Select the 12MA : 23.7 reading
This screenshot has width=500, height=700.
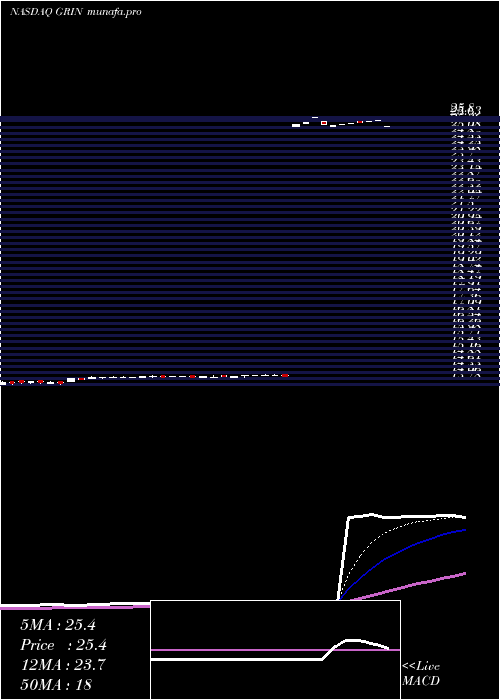[x=63, y=665]
